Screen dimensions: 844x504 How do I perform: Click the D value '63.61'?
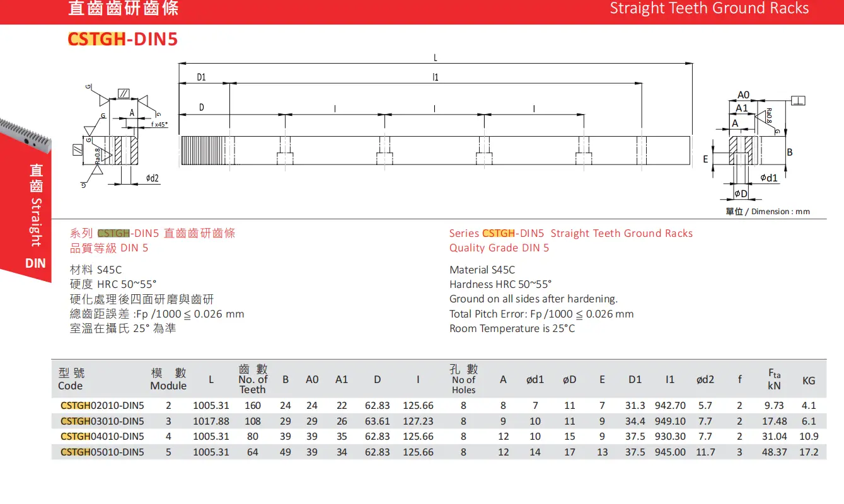click(378, 421)
